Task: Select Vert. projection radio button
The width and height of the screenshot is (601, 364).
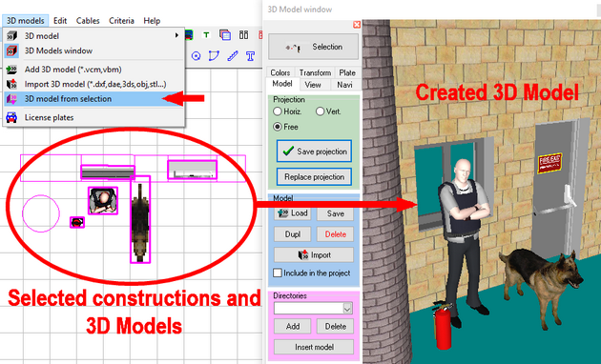Action: [320, 111]
